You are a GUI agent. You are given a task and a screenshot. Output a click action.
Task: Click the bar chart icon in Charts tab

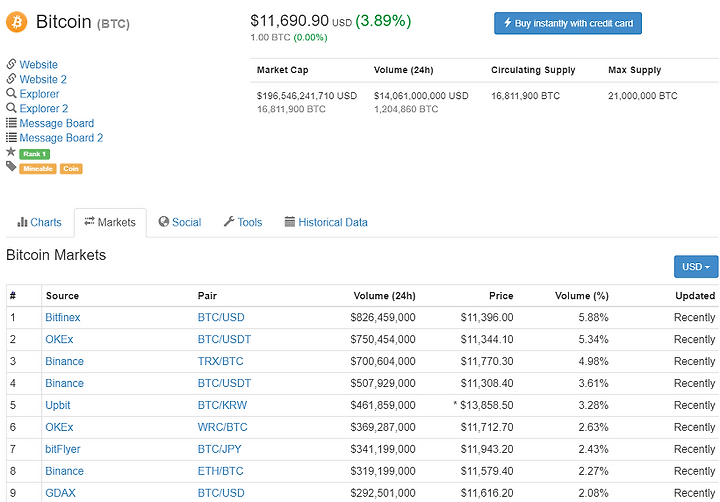22,222
